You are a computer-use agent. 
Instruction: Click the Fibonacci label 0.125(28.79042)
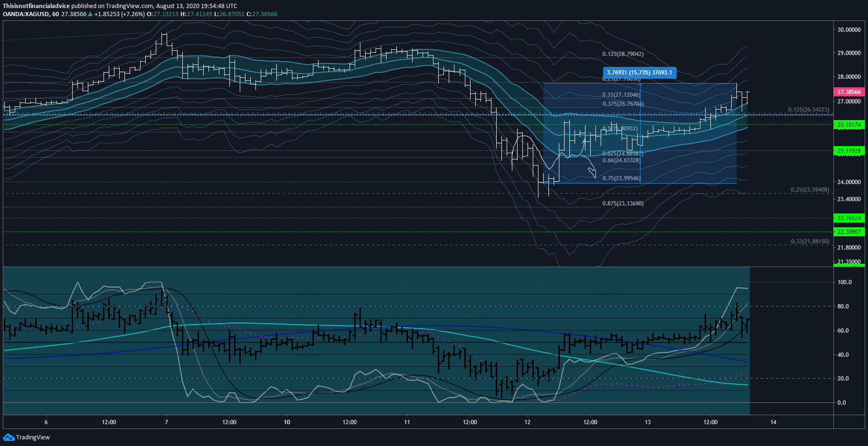pos(623,54)
